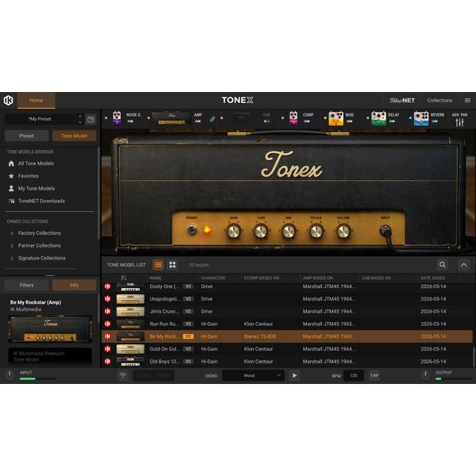476x476 pixels.
Task: Sort list by Name column header
Action: click(155, 278)
